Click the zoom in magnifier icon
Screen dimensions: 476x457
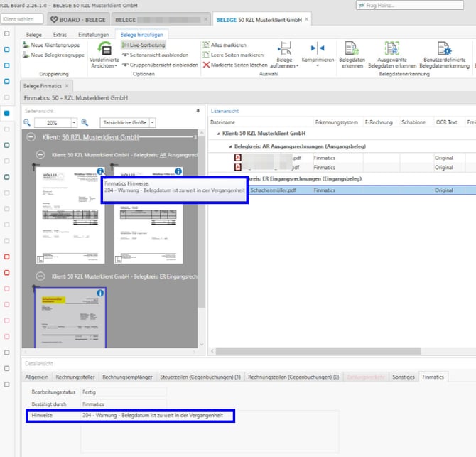coord(85,122)
